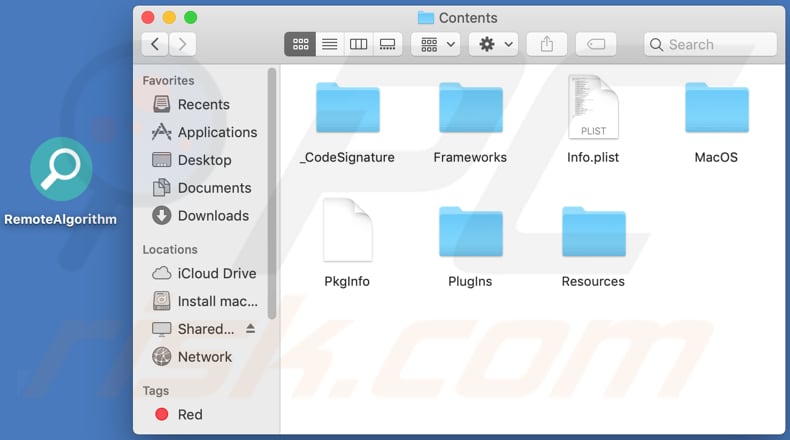Switch to column view mode

click(358, 44)
